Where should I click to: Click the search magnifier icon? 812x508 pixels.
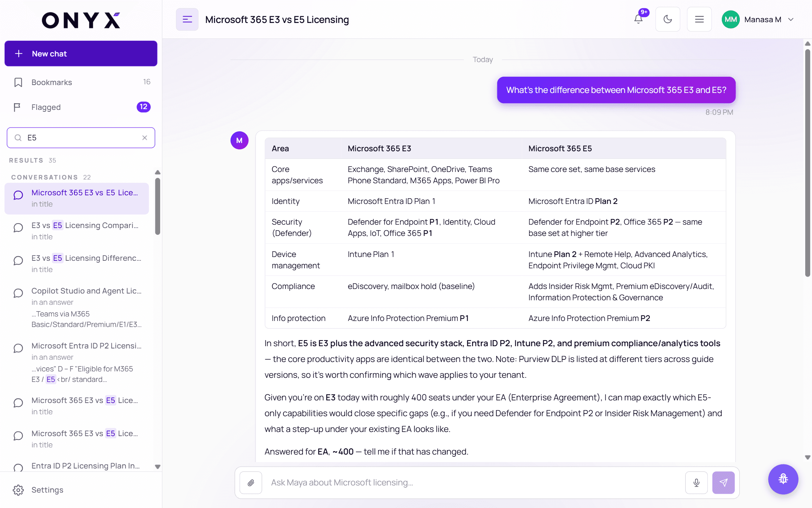[x=18, y=138]
